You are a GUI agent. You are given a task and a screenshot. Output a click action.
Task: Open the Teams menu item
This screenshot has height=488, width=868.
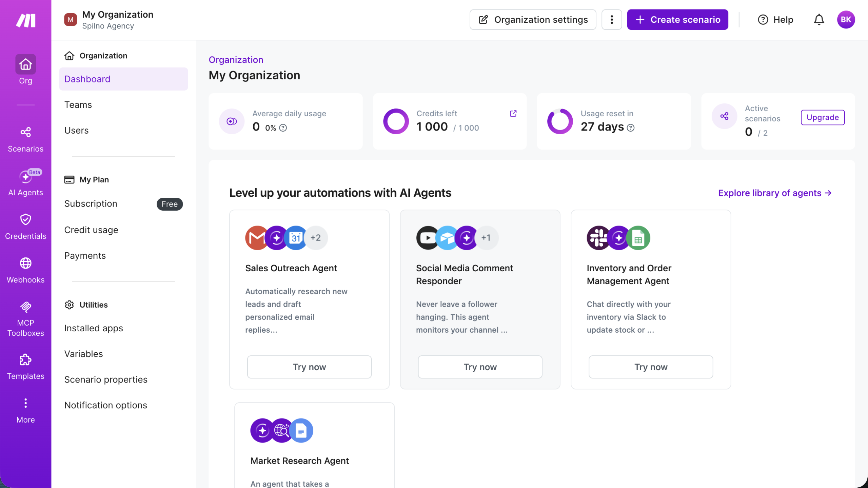[123, 105]
